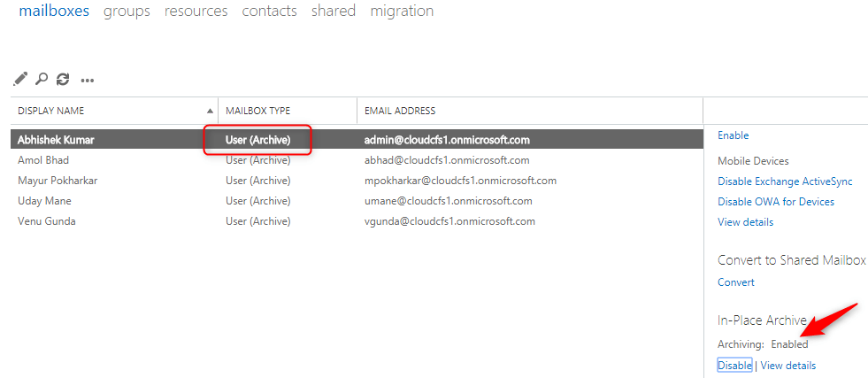Open the resources tab
Viewport: 868px width, 378px height.
pyautogui.click(x=196, y=12)
